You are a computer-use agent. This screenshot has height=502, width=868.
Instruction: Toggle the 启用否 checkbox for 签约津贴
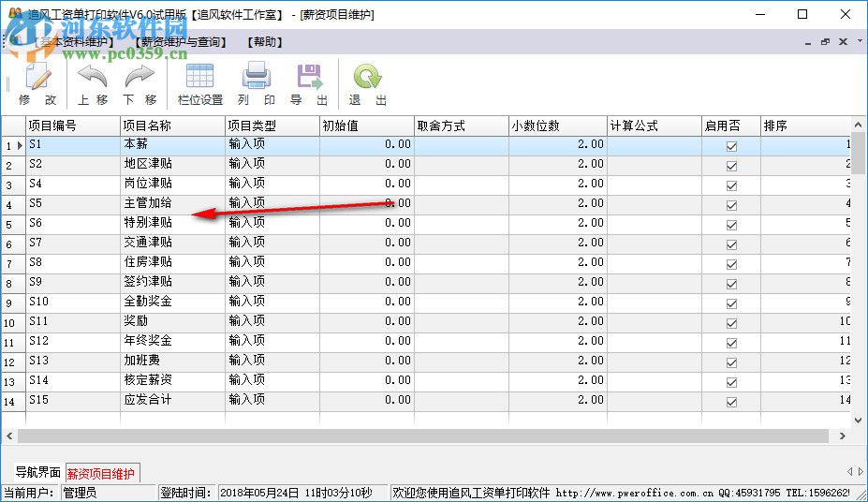(731, 284)
